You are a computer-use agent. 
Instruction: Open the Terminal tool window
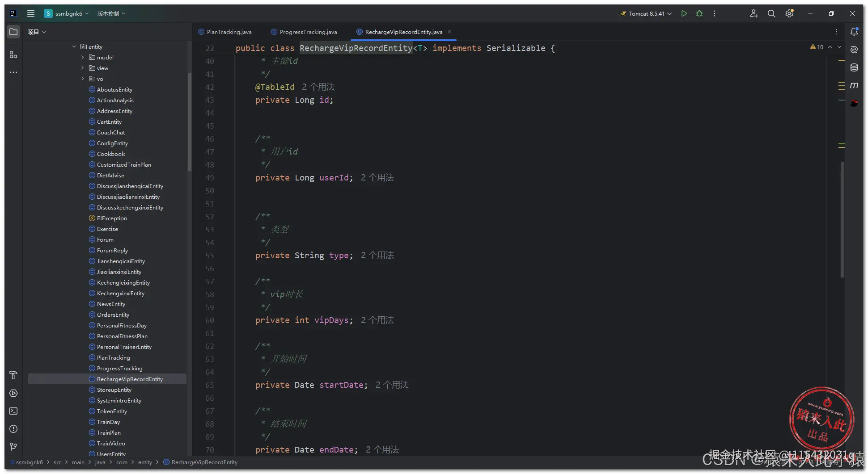[x=13, y=411]
